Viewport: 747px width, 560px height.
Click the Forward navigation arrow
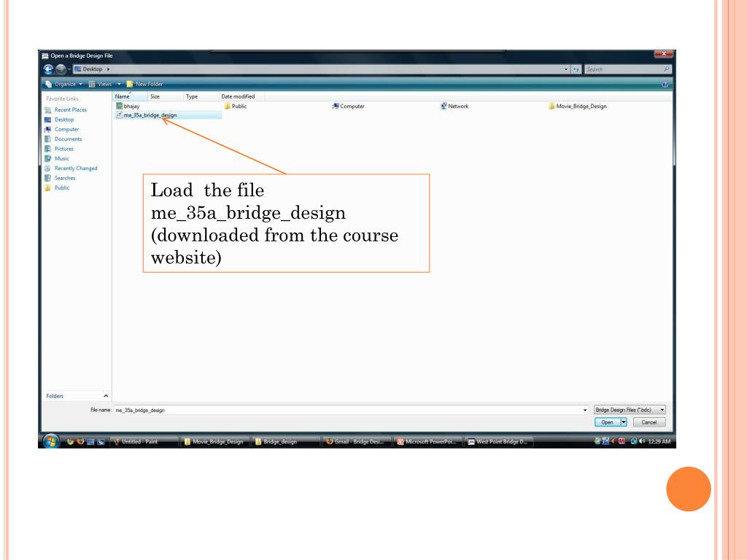(x=61, y=69)
